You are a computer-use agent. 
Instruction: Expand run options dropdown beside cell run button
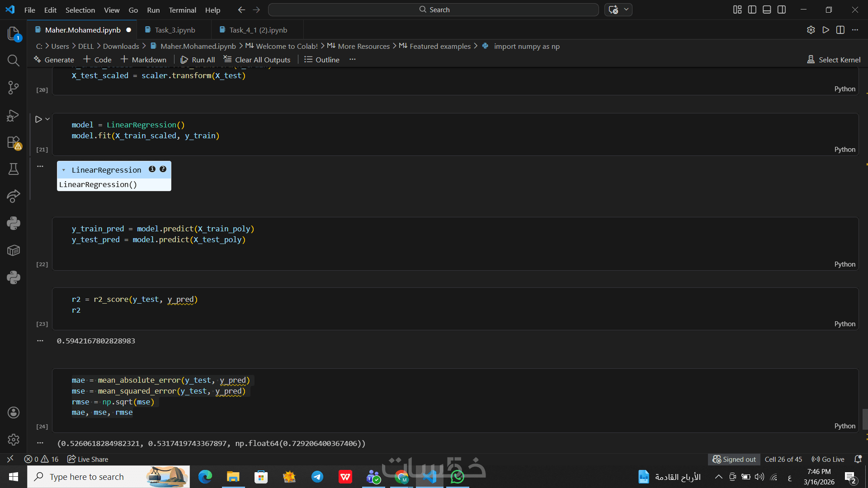(47, 119)
